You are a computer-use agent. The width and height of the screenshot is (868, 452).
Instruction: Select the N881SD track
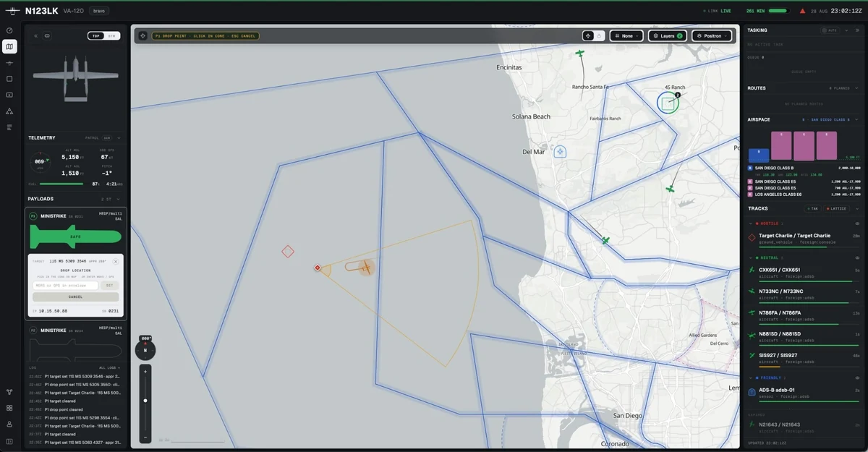tap(804, 337)
